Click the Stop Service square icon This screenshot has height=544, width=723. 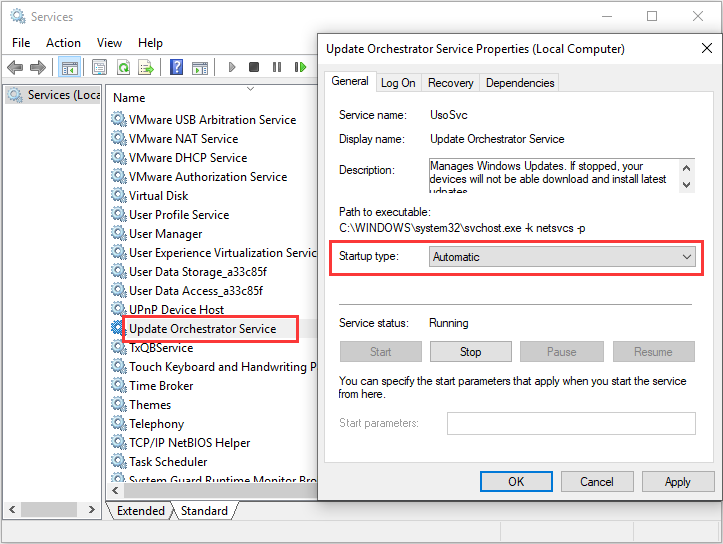point(254,67)
